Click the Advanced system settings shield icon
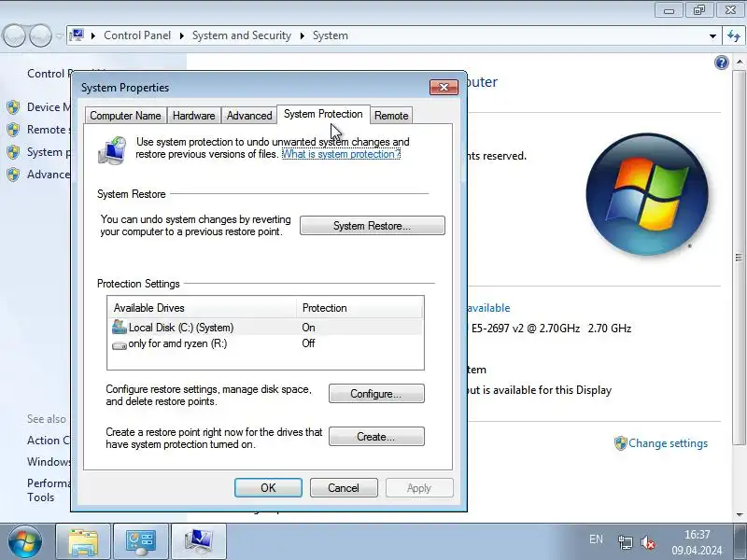The image size is (747, 560). pos(13,175)
